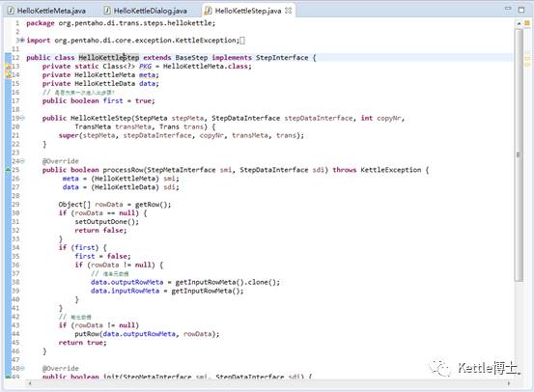The width and height of the screenshot is (534, 392).
Task: Expand the collapsed import block on line 3
Action: tap(22, 41)
